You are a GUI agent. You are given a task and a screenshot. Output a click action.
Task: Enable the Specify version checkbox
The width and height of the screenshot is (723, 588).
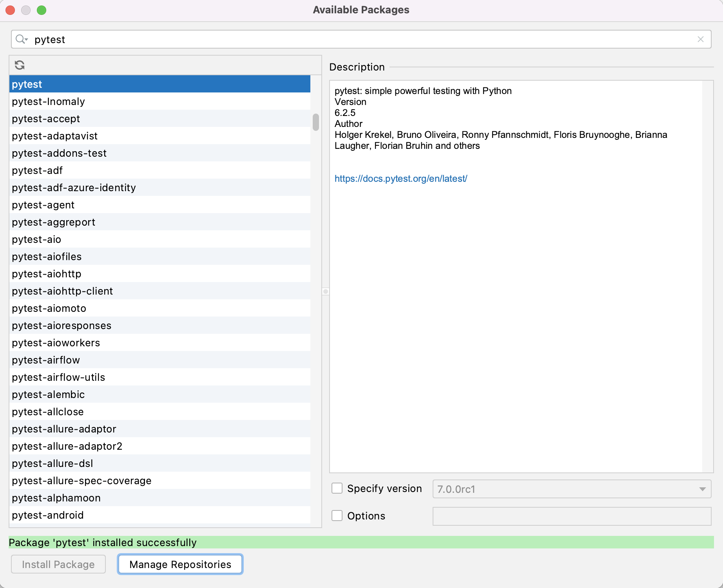[x=337, y=488]
